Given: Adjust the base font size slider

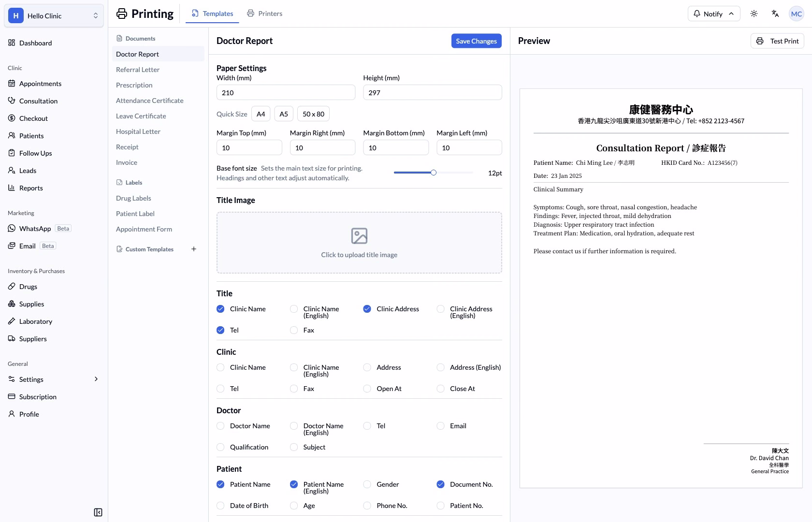Looking at the screenshot, I should coord(434,173).
